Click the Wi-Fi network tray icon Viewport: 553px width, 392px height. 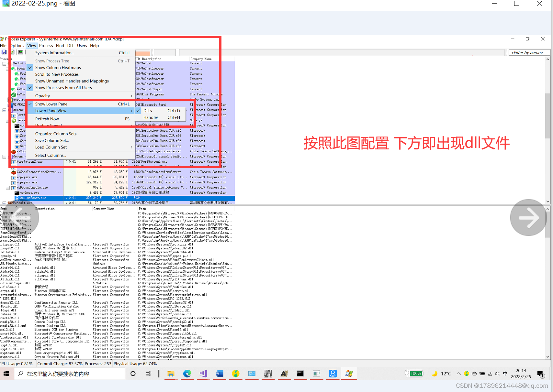point(490,374)
